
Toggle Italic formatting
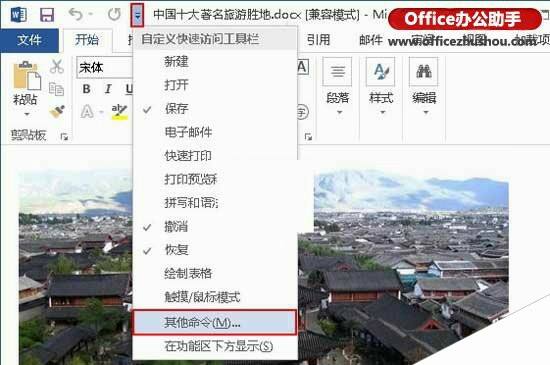point(108,89)
